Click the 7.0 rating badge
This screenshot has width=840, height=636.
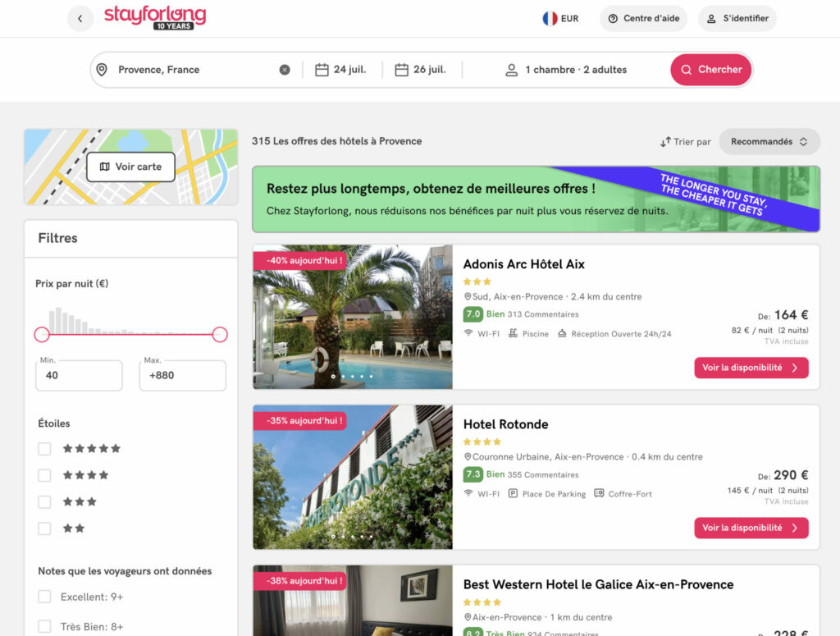tap(473, 314)
